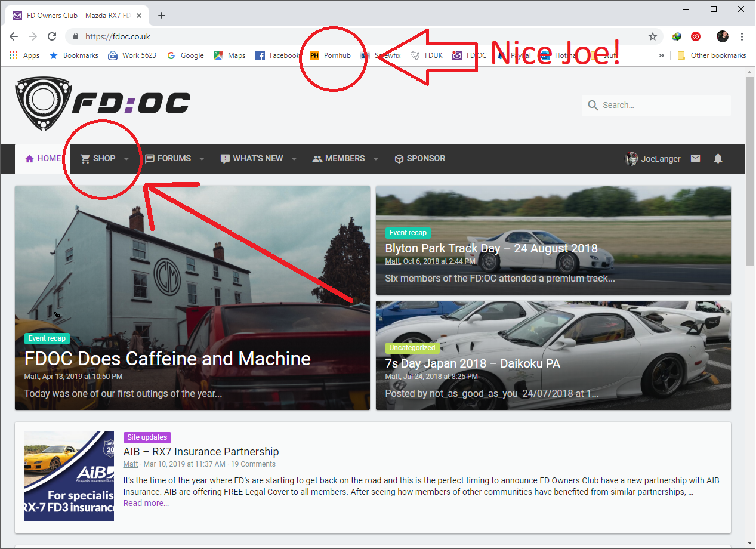Open the Maps bookmark
The width and height of the screenshot is (756, 549).
tap(230, 55)
